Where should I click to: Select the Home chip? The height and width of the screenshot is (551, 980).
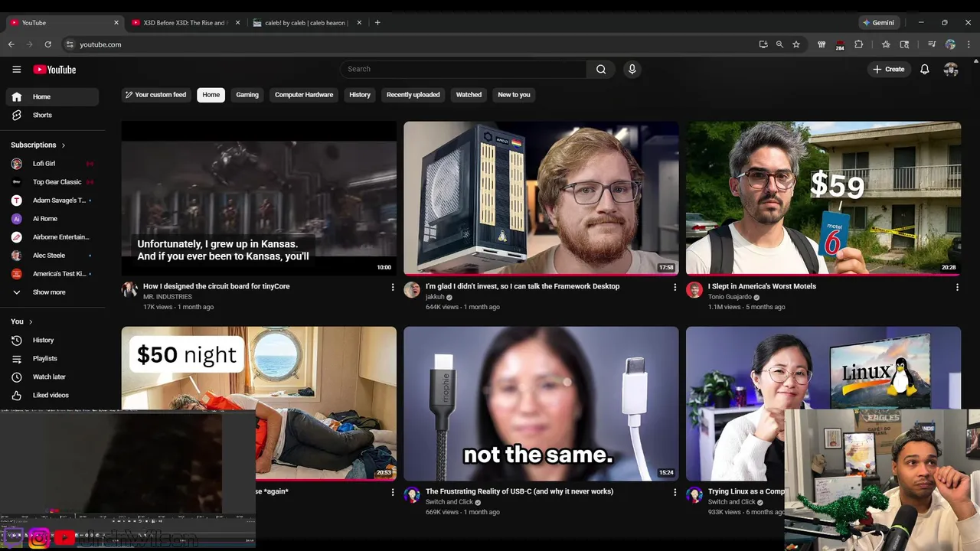pyautogui.click(x=211, y=95)
